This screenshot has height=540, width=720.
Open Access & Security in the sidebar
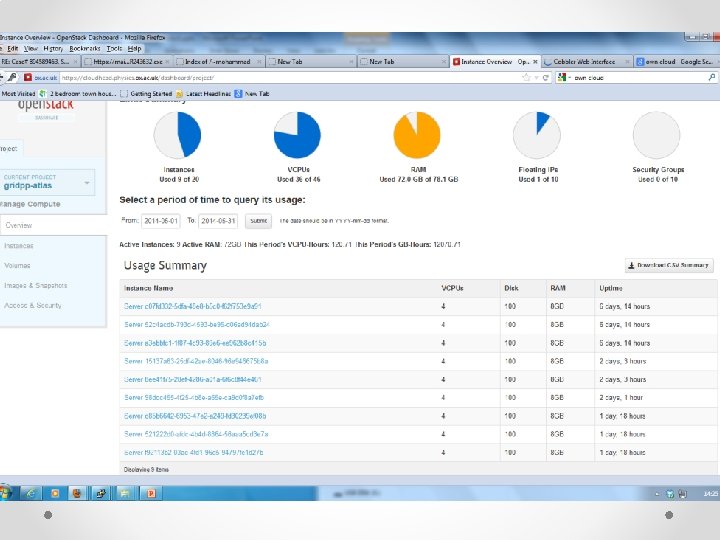click(33, 305)
